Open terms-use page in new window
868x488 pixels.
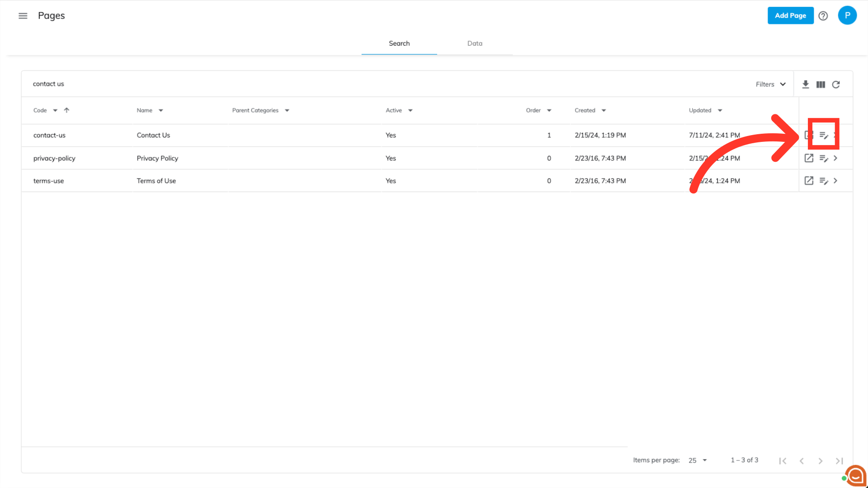(x=809, y=181)
